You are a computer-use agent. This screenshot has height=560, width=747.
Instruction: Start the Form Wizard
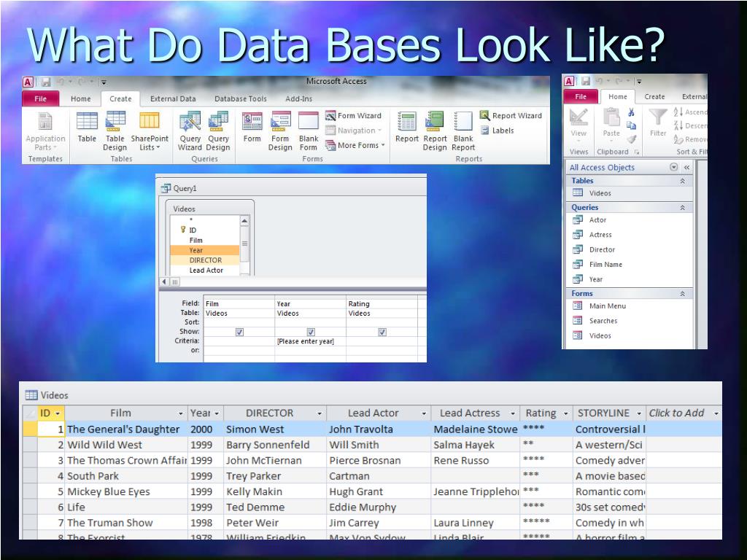[x=354, y=116]
